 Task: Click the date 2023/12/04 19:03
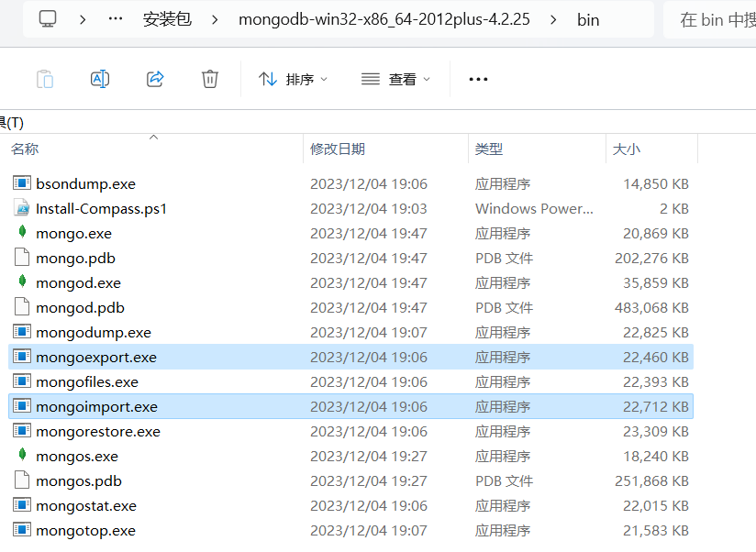(x=369, y=208)
